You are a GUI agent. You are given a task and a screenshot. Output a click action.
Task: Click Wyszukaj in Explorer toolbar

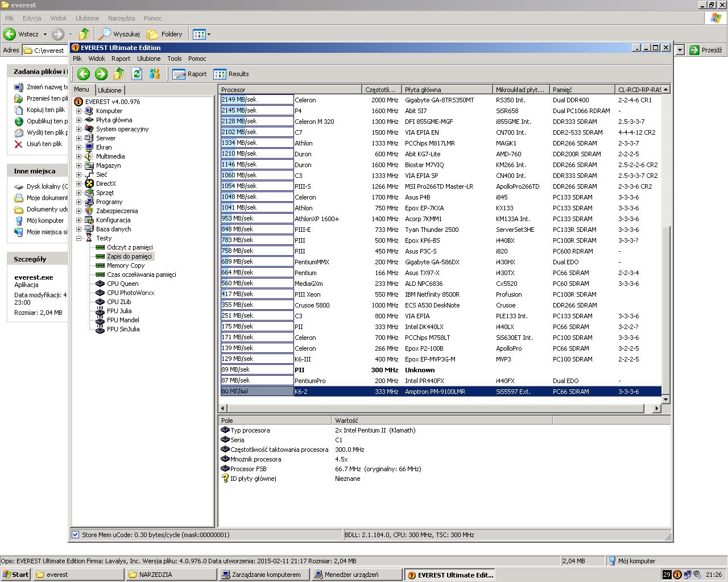(x=119, y=34)
